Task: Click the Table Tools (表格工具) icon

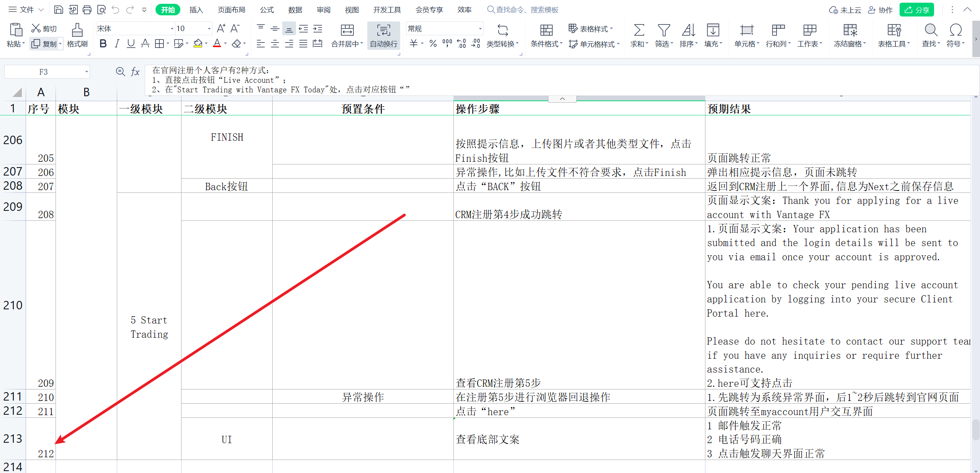Action: point(894,30)
